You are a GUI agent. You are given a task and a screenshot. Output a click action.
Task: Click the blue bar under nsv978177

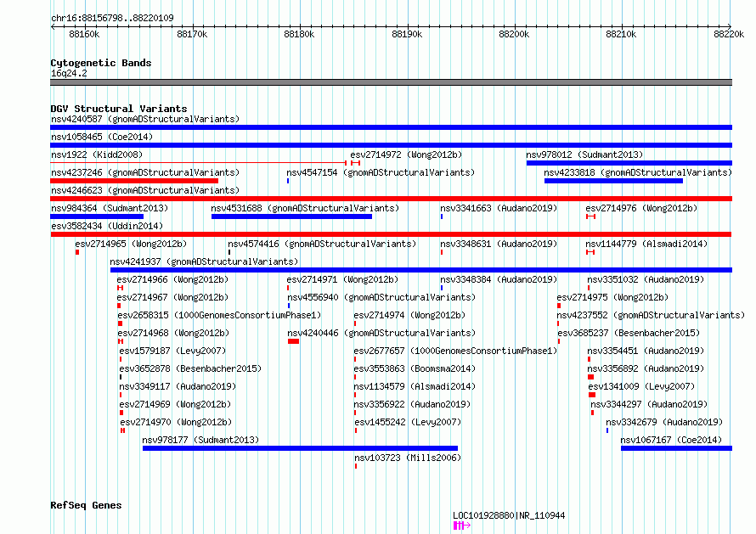tap(300, 448)
